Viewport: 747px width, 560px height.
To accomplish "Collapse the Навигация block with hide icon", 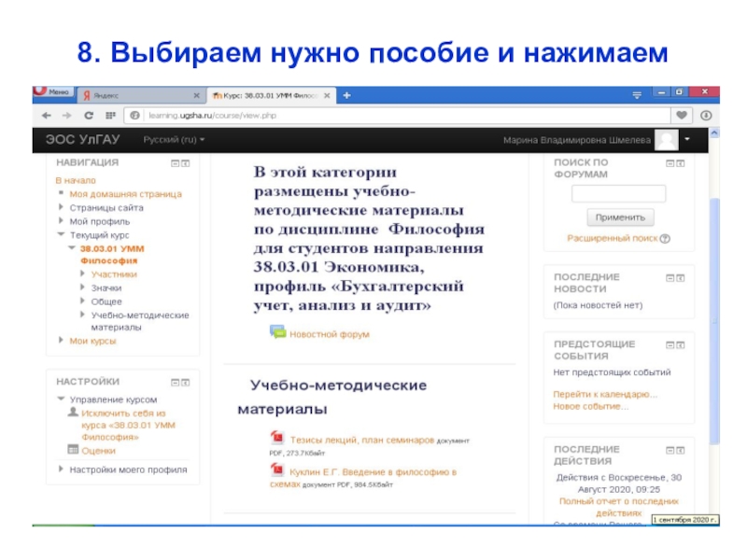I will [x=174, y=162].
